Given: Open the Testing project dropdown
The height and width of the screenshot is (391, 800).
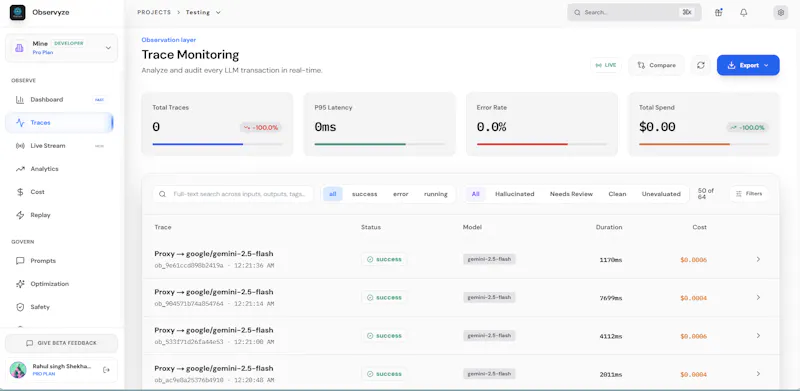Looking at the screenshot, I should tap(203, 12).
